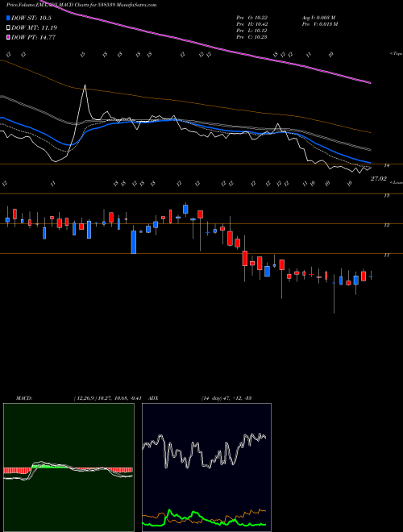Click the 'Pre O: 10.22' open value
This screenshot has width=403, height=532.
pyautogui.click(x=252, y=18)
